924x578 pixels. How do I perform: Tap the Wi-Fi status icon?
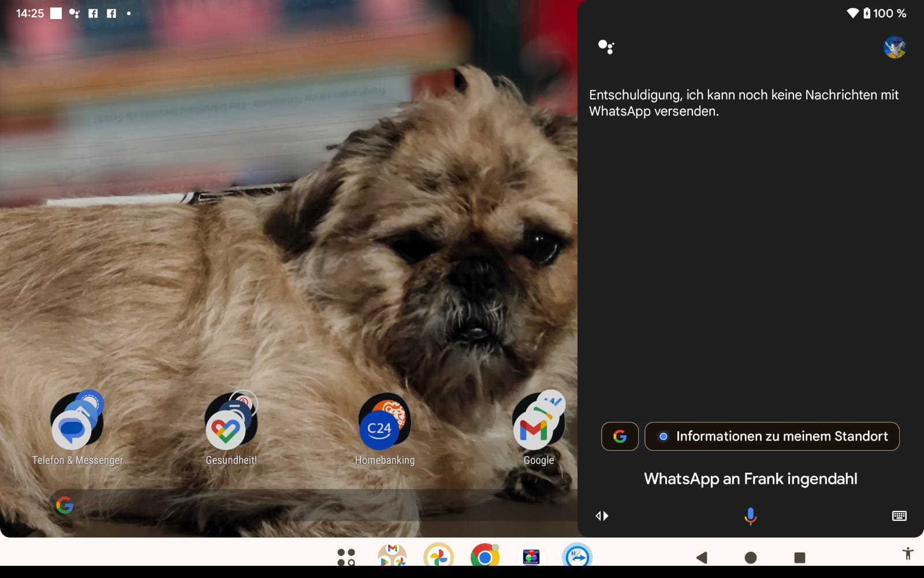pos(852,13)
